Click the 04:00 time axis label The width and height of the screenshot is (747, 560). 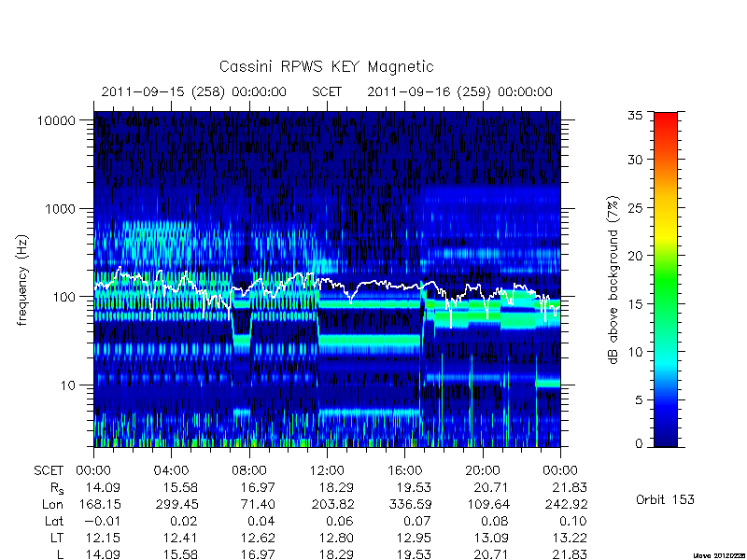171,471
